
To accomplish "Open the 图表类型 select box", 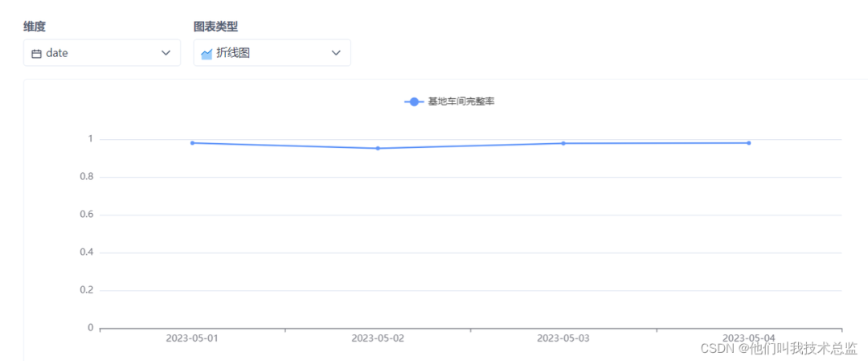I will pos(272,53).
